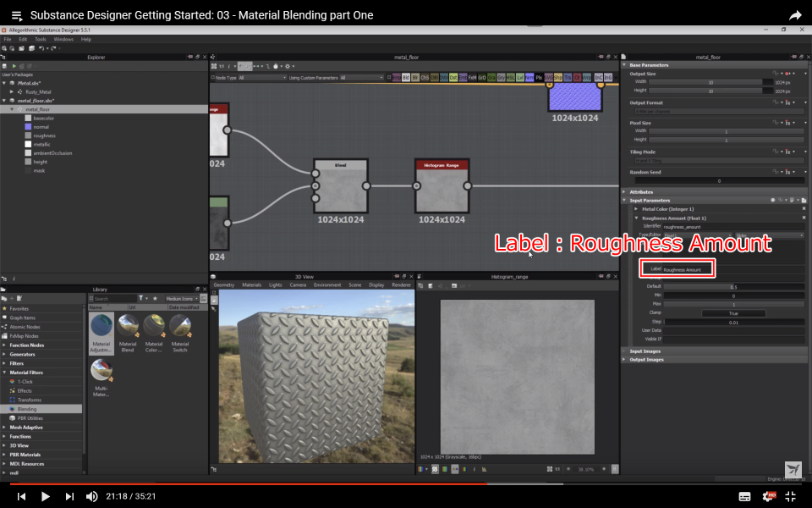Open the Using Custom Parameters dropdown
The height and width of the screenshot is (508, 812).
click(x=361, y=78)
